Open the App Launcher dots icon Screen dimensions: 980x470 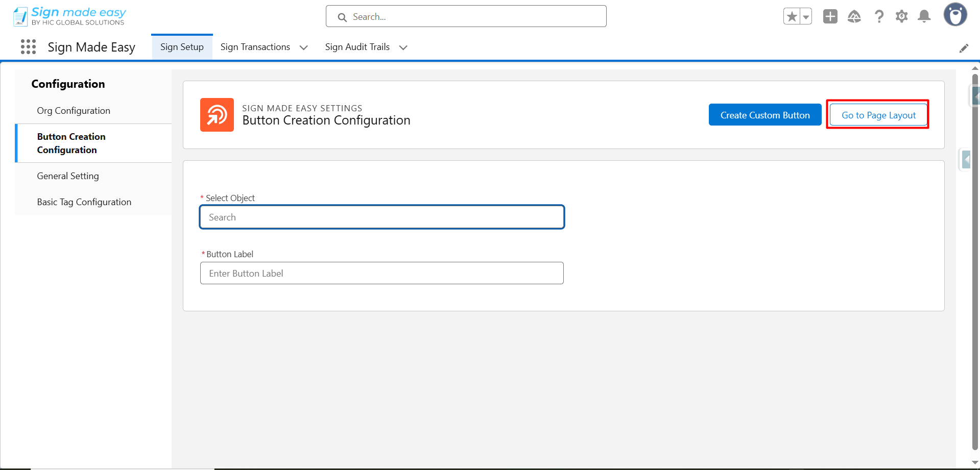29,47
